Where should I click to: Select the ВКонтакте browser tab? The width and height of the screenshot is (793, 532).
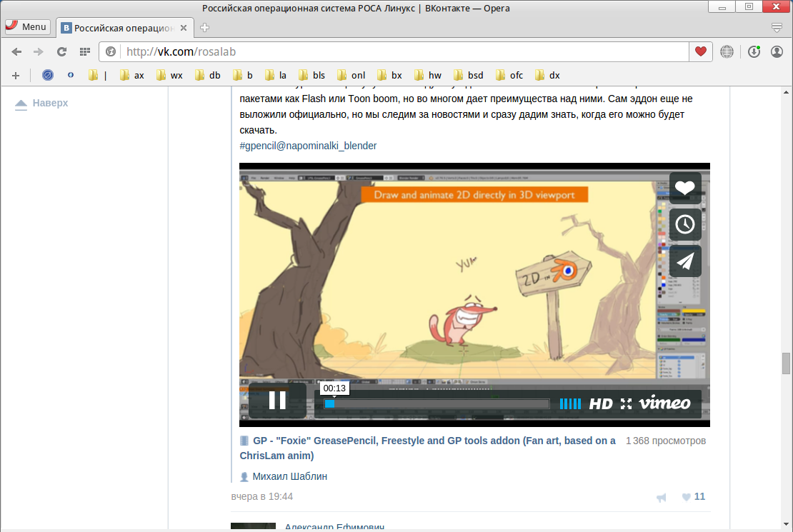[x=124, y=28]
